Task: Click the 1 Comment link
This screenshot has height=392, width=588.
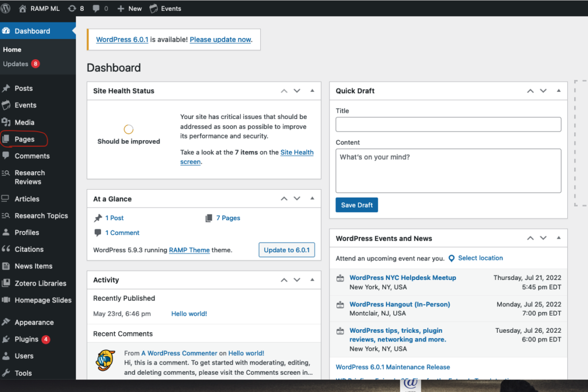Action: point(122,233)
